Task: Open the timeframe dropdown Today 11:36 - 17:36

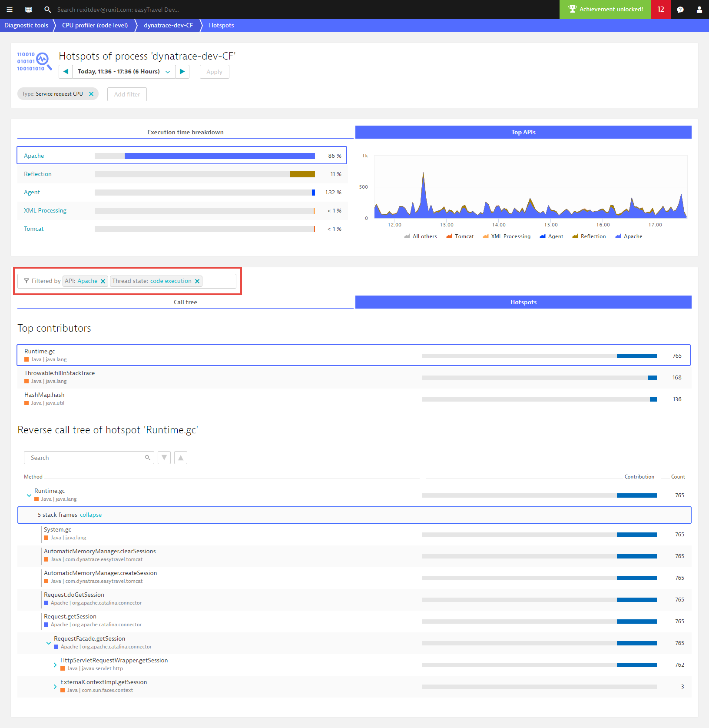Action: point(124,72)
